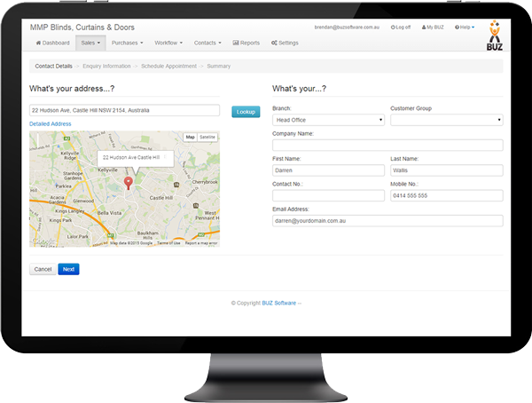Screen dimensions: 532x403
Task: Open the Customer Group dropdown
Action: (447, 120)
